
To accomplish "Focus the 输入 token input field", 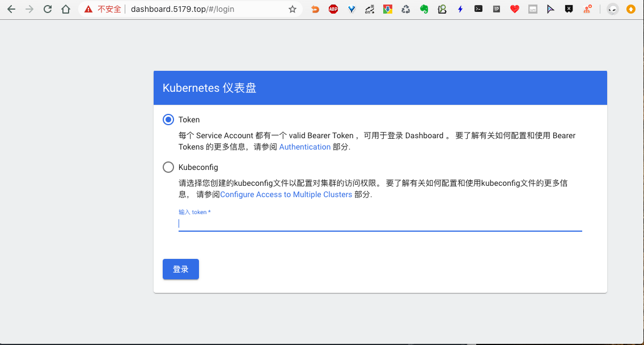I will (380, 223).
